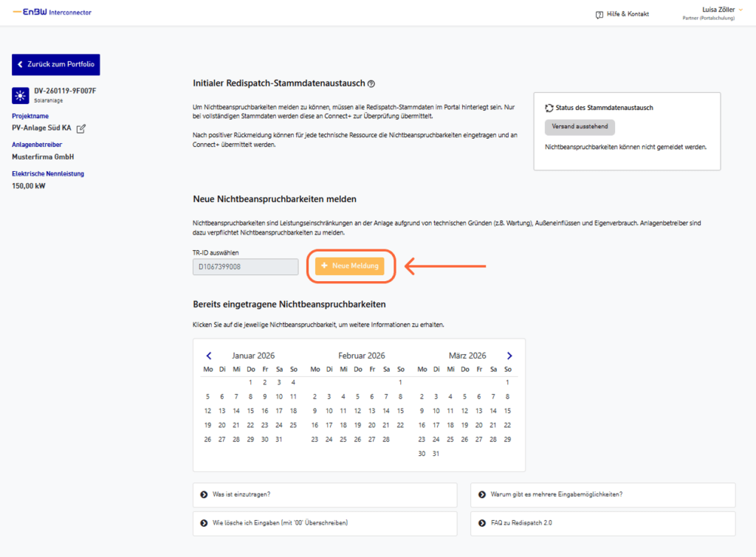756x557 pixels.
Task: Select 15 in Januar 2026 calendar
Action: pos(250,411)
